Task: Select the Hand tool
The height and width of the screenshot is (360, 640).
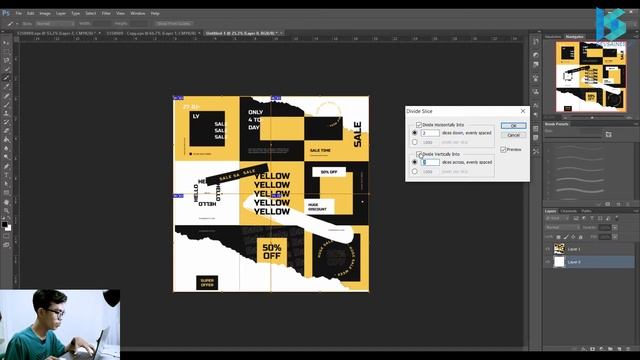Action: pos(6,202)
